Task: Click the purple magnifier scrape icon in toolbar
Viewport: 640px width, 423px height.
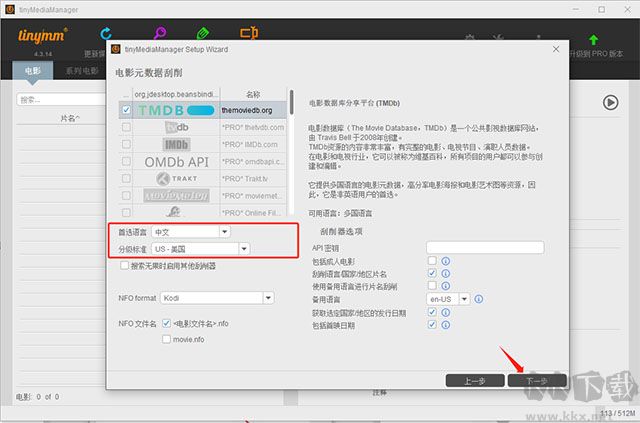Action: [x=160, y=33]
